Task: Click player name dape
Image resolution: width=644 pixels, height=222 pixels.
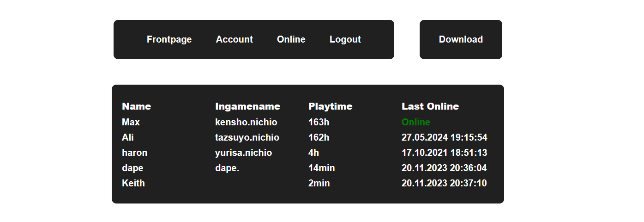Action: (x=132, y=168)
